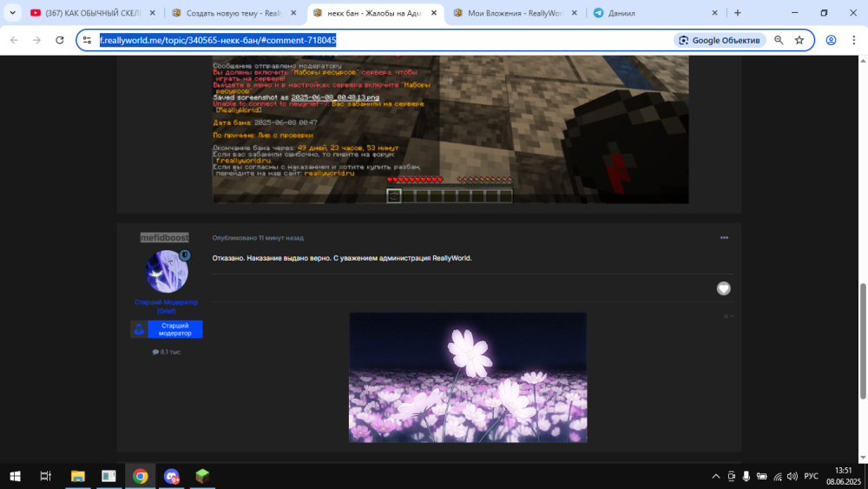Open the Minecraft ban screenshot image
This screenshot has height=489, width=868.
(x=450, y=129)
